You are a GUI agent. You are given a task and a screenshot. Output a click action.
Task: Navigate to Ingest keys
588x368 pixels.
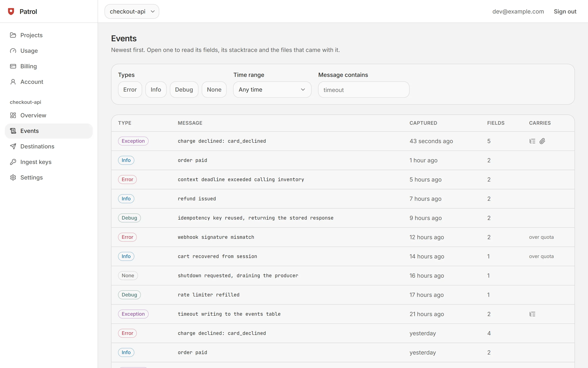point(49,162)
